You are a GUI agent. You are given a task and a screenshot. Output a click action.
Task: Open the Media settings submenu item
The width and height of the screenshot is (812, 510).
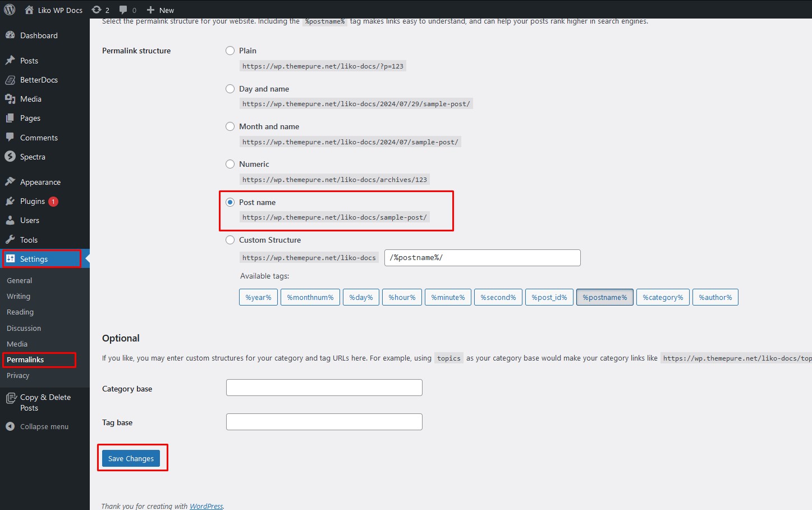17,344
